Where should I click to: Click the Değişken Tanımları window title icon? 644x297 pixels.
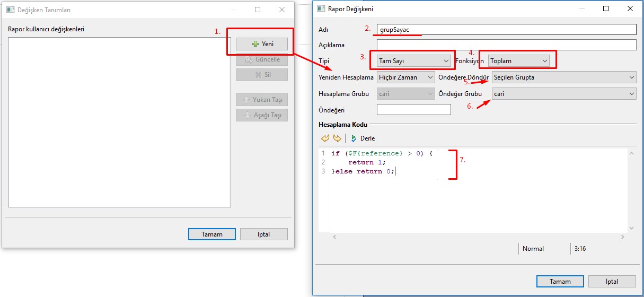[10, 10]
